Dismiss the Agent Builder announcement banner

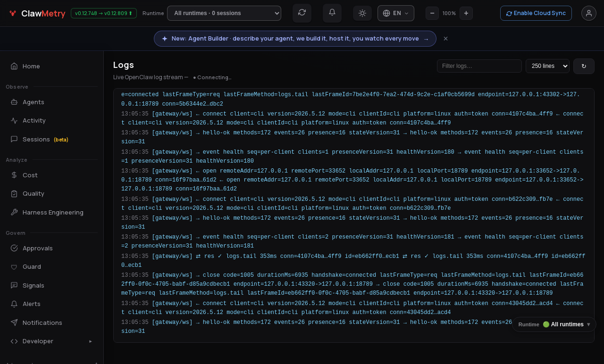pyautogui.click(x=445, y=39)
